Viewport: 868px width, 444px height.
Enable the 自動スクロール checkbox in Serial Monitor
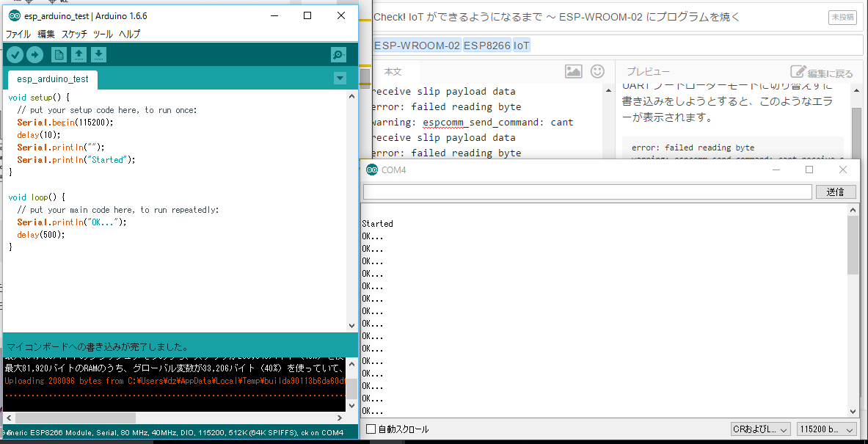click(x=371, y=429)
